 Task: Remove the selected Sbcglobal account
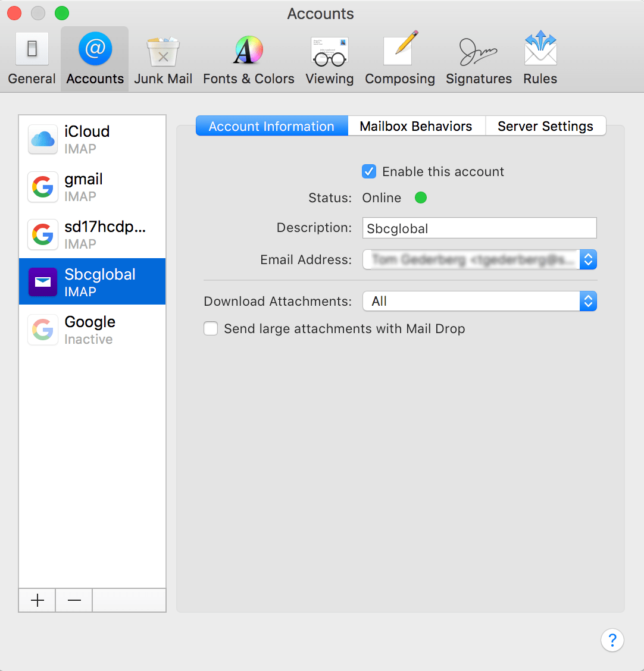73,600
